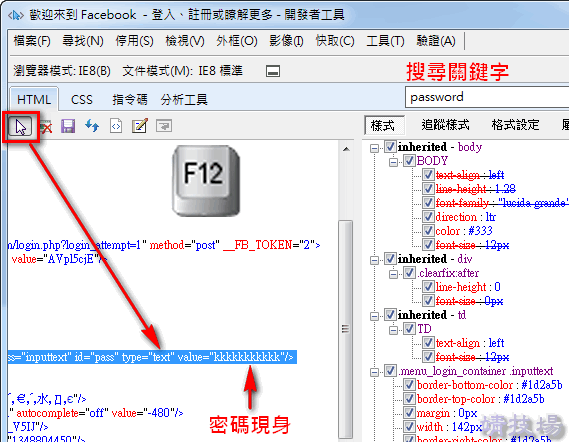Collapse the inherited - td node
Screen dimensions: 569x442
[x=374, y=316]
